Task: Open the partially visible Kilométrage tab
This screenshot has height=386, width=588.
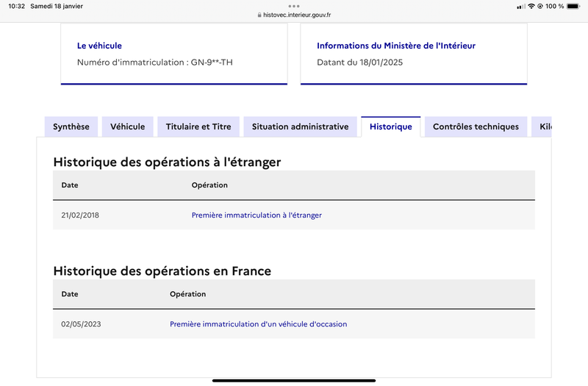Action: point(542,126)
